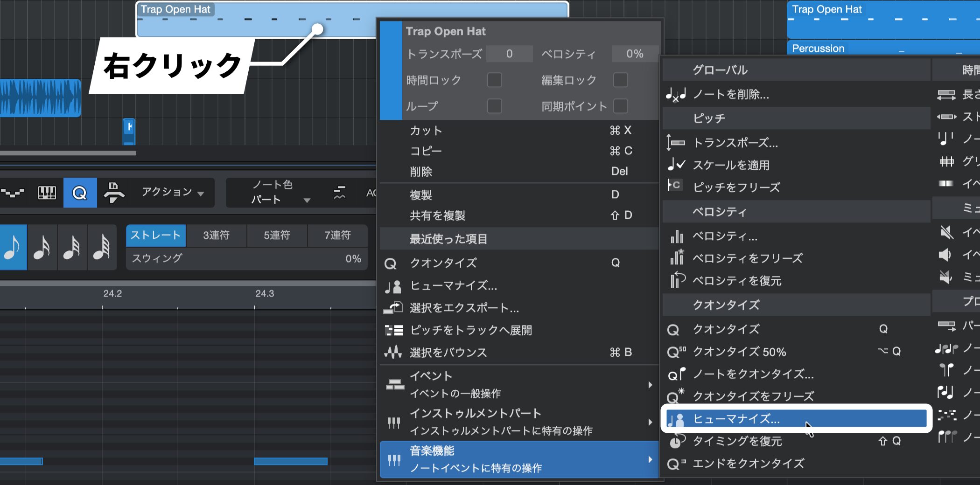This screenshot has width=980, height=485.
Task: Toggle the ループ checkbox
Action: [x=494, y=106]
